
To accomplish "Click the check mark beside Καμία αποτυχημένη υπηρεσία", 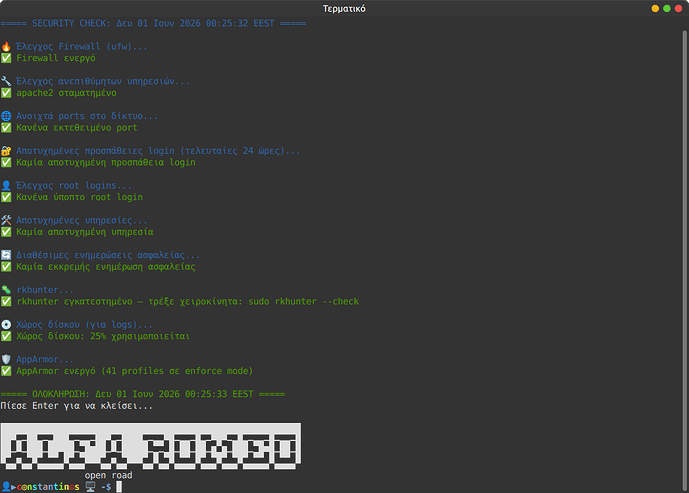I will pyautogui.click(x=6, y=232).
